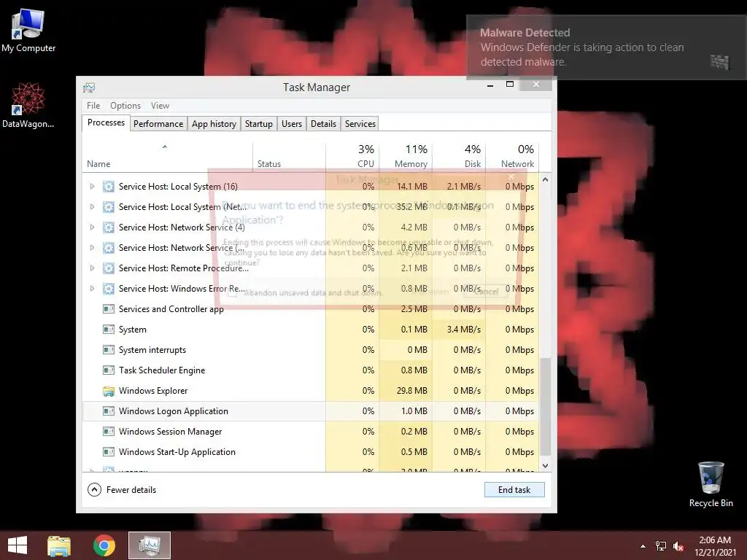Viewport: 747px width, 560px height.
Task: Click the 3.4 MB/s disk value
Action: tap(463, 330)
